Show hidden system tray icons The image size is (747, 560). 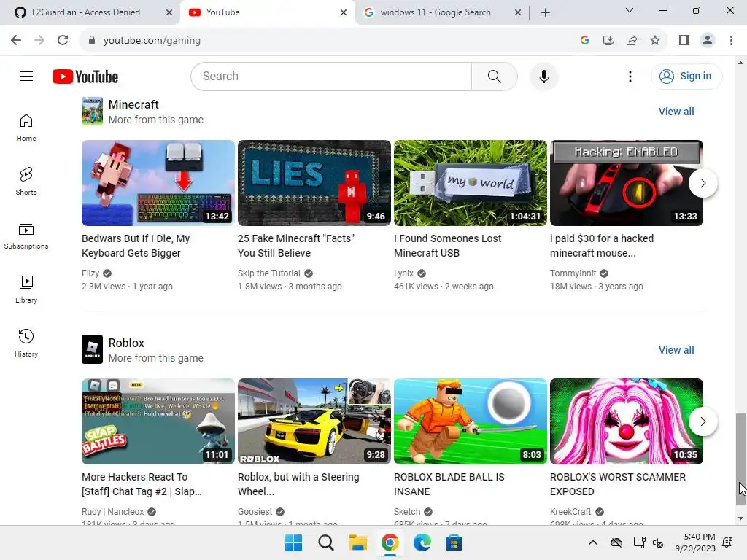[x=592, y=542]
